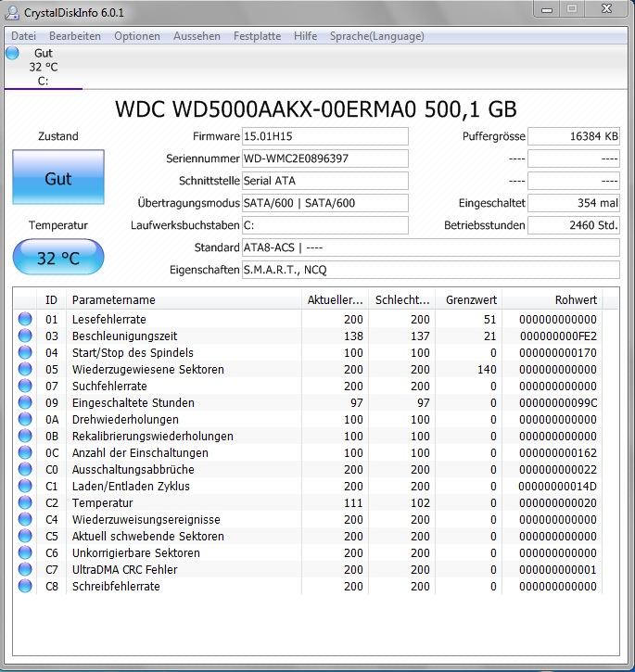Minimize the CrystalDiskInfo window
This screenshot has width=635, height=672.
[x=547, y=9]
